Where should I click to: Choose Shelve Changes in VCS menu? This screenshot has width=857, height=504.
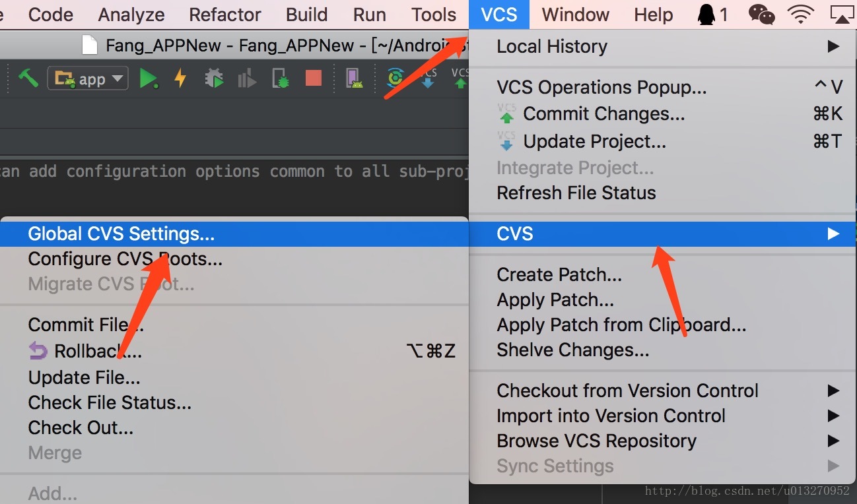572,350
